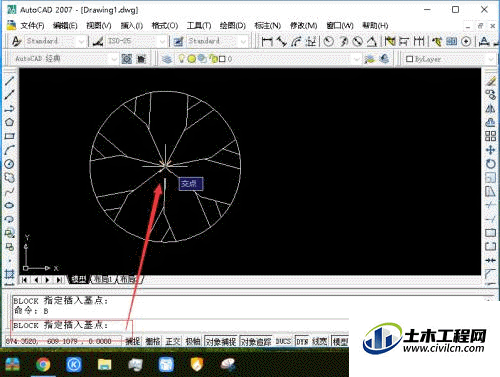500x377 pixels.
Task: Click layer 0 color swatch square
Action: 222,59
